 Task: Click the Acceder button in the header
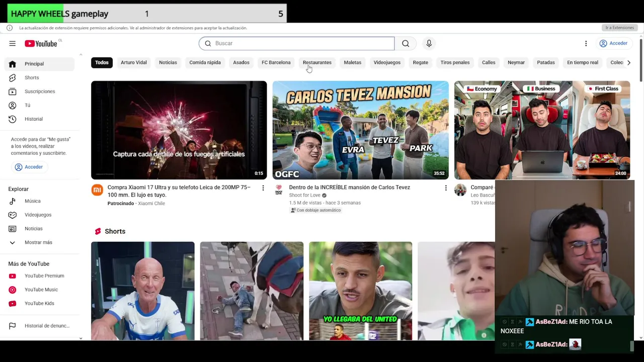tap(613, 43)
